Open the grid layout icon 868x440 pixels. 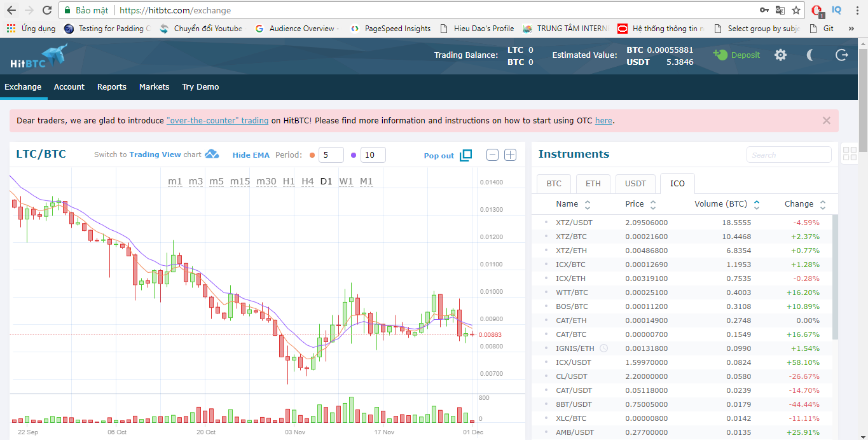[x=849, y=153]
